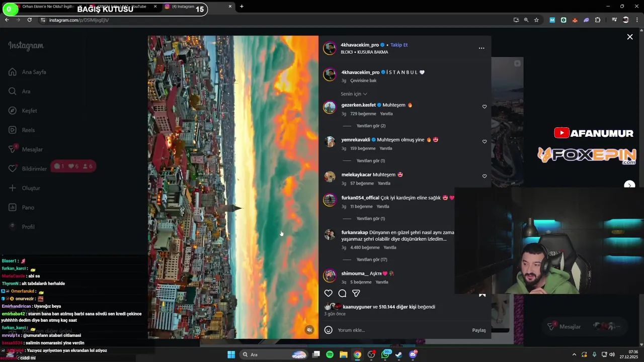Open Steam from the taskbar
This screenshot has width=644, height=362.
tap(399, 354)
